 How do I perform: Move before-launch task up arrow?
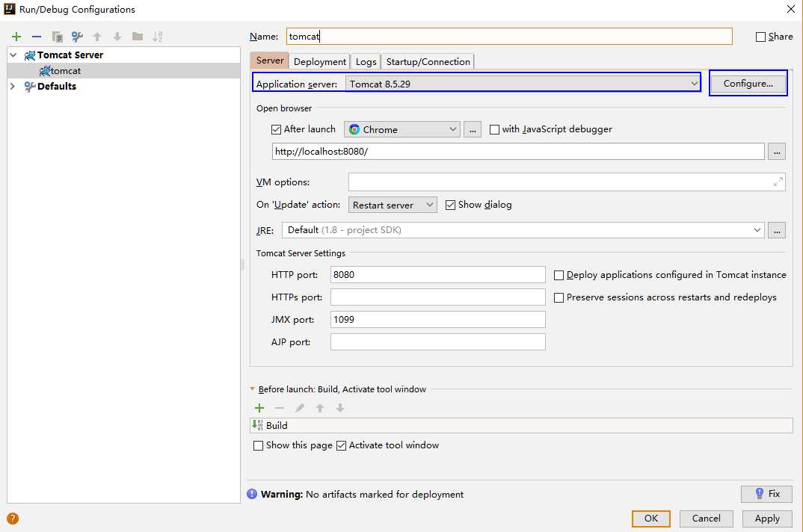320,408
